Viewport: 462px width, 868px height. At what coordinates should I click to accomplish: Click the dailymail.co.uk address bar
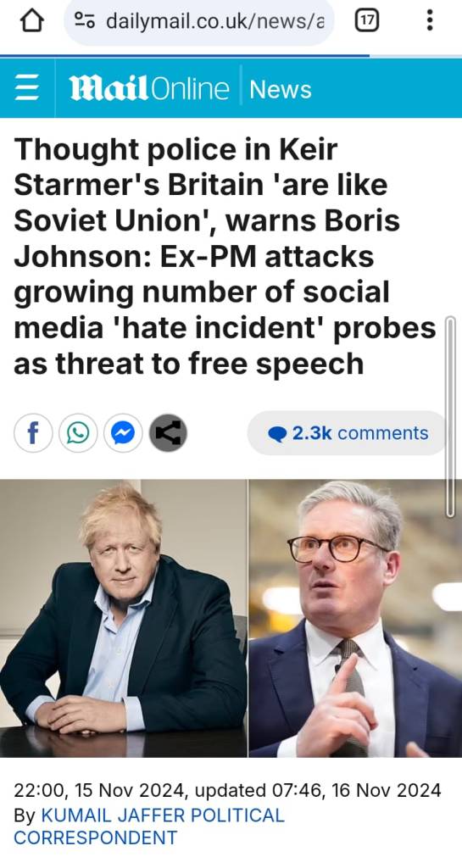(199, 21)
